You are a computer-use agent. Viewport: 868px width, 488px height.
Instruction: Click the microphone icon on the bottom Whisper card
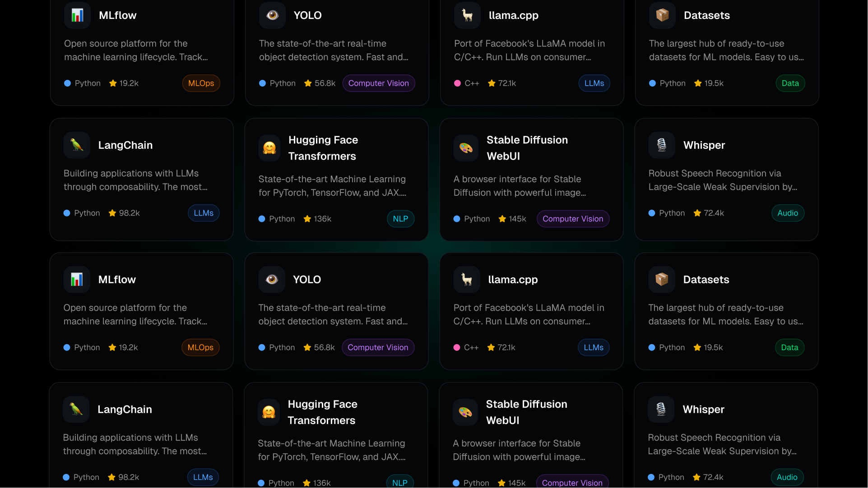(661, 410)
